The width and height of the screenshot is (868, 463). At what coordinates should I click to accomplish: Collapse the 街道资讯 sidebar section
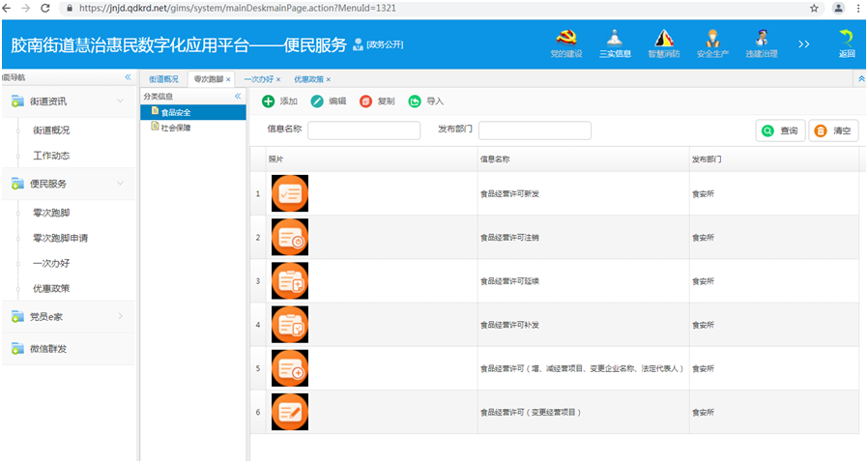pyautogui.click(x=120, y=101)
